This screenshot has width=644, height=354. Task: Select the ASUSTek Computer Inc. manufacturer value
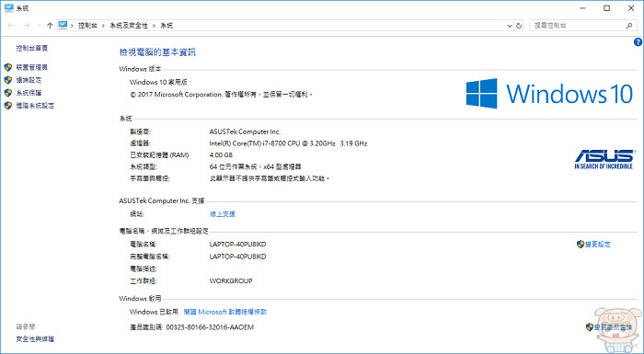(245, 131)
